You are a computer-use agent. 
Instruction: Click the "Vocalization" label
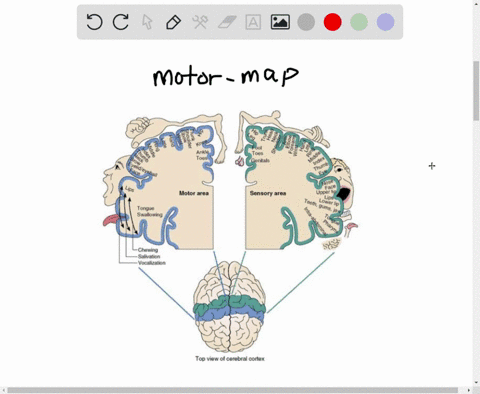click(152, 263)
